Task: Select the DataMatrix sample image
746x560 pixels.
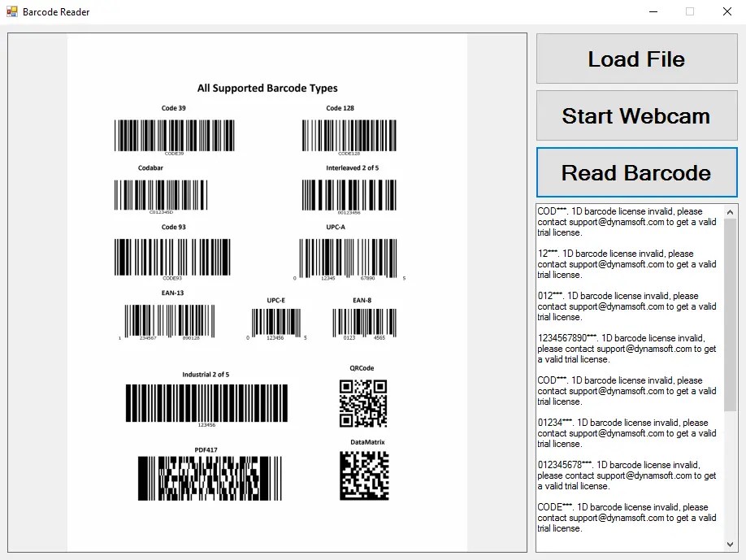Action: pos(364,475)
